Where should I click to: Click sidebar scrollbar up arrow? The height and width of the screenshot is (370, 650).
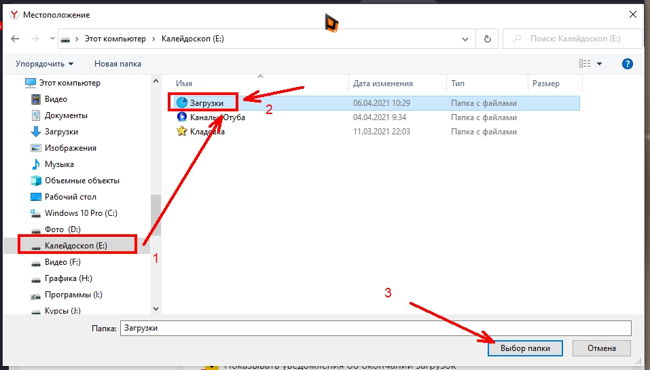156,81
